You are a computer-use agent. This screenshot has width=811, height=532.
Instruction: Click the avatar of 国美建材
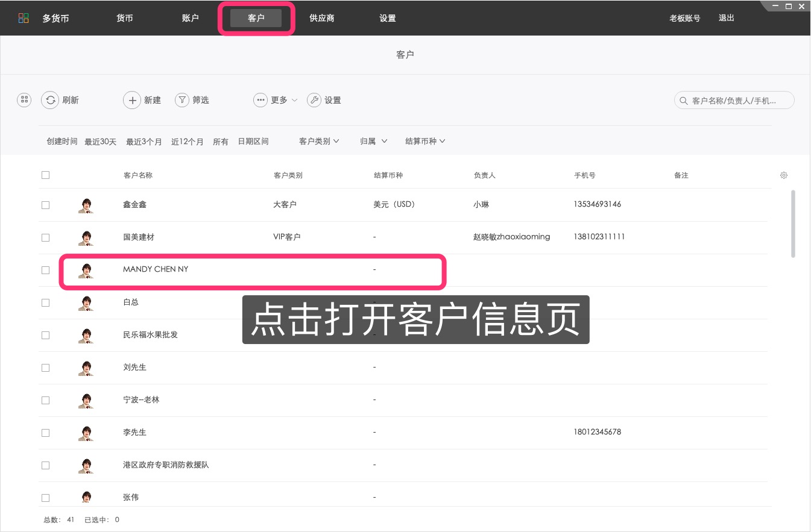tap(86, 237)
